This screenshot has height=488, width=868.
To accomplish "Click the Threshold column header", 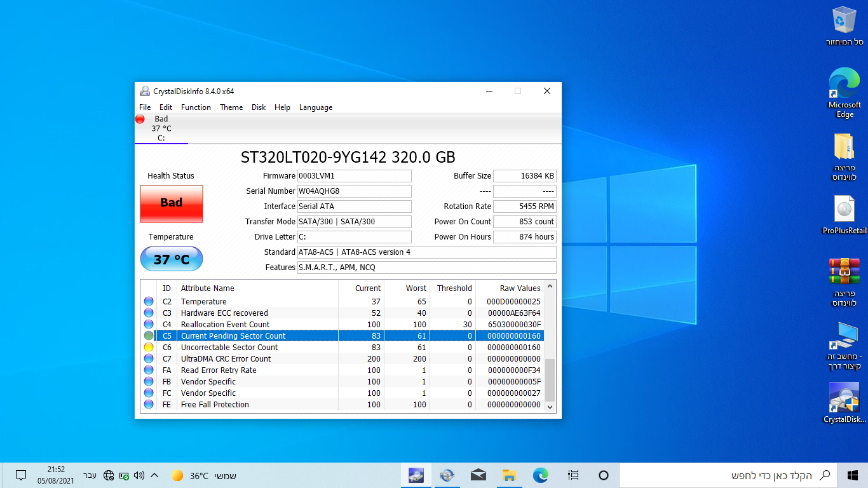I will pos(452,288).
